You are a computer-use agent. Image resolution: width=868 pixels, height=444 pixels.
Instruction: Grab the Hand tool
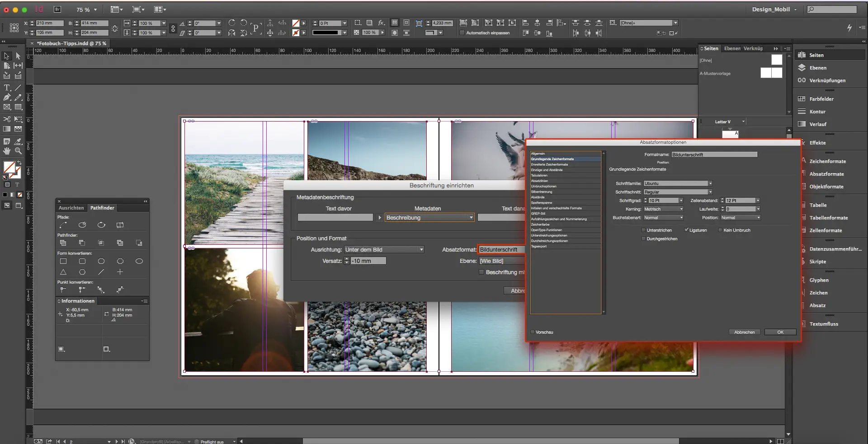pyautogui.click(x=7, y=151)
